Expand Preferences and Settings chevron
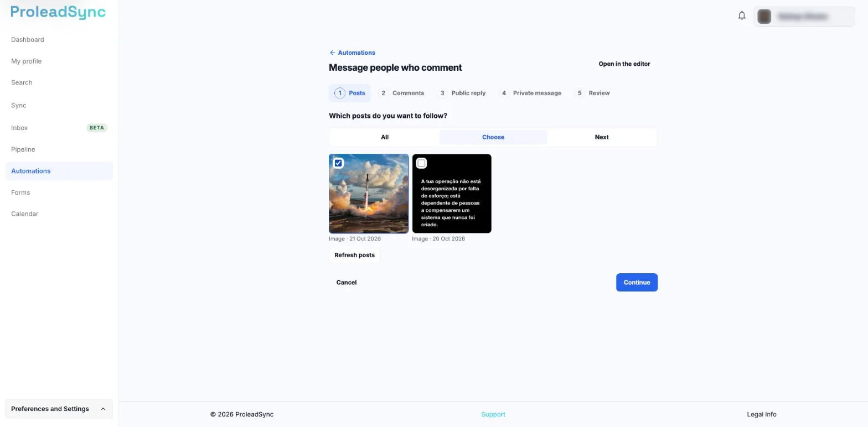 tap(103, 409)
